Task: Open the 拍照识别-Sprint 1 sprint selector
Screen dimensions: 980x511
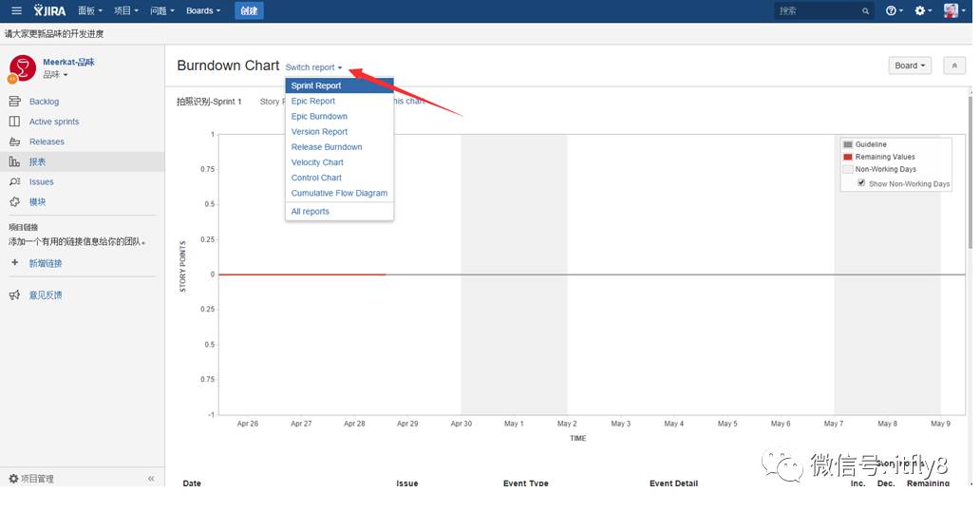Action: [209, 102]
